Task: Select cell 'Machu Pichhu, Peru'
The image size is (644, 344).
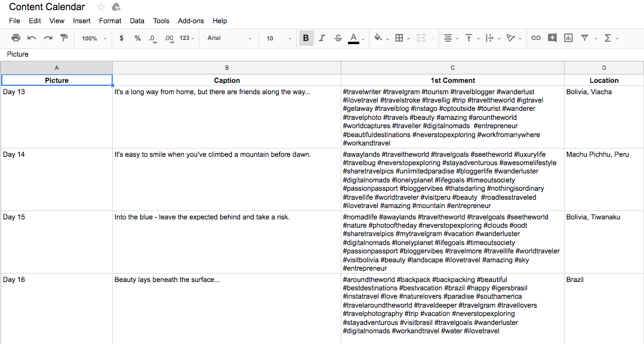Action: pos(604,179)
